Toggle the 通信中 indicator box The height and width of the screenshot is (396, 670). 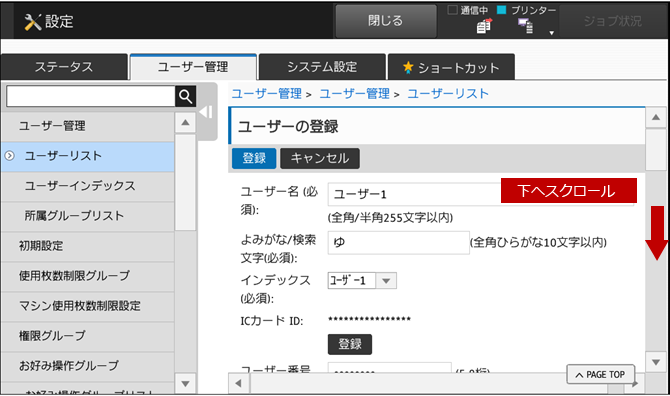point(452,10)
